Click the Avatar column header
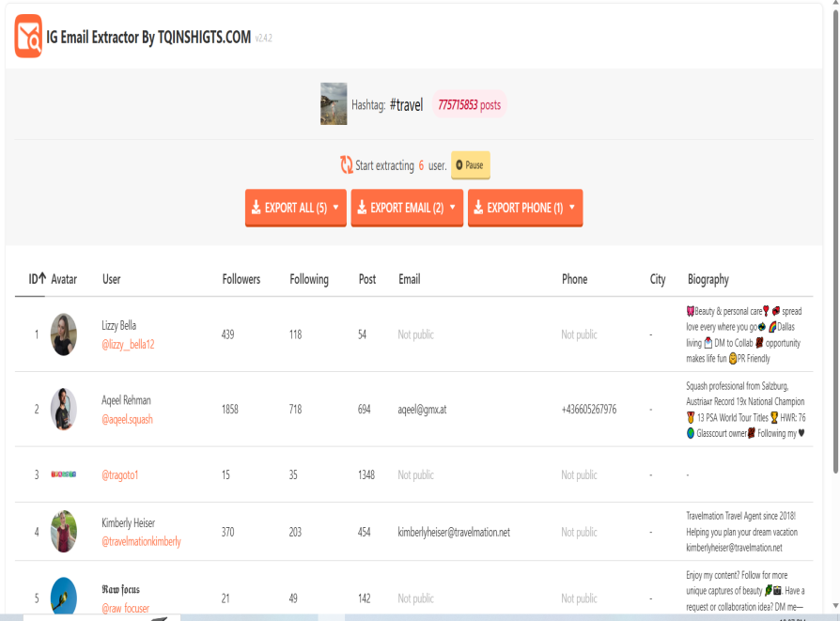Image resolution: width=840 pixels, height=621 pixels. tap(64, 279)
